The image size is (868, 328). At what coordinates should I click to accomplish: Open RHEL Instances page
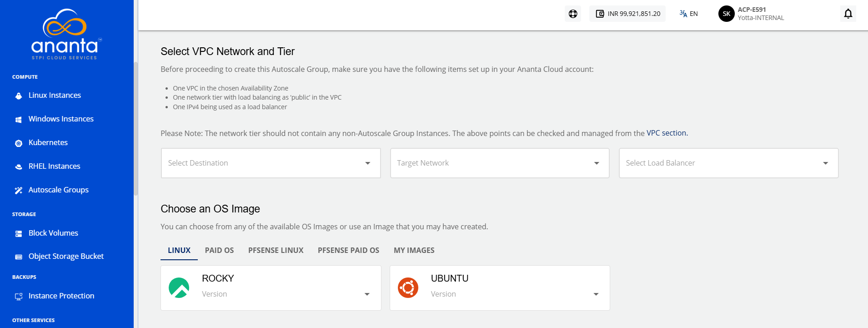55,166
